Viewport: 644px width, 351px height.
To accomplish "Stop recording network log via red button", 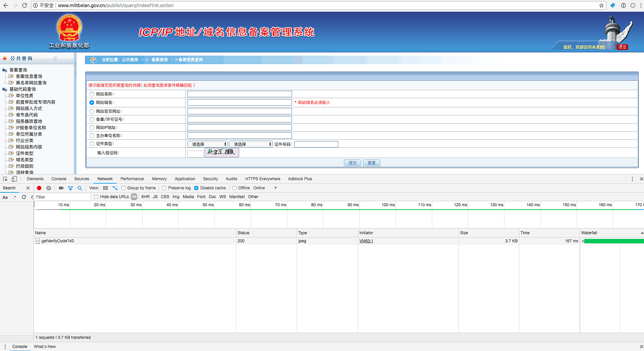I will pos(39,188).
